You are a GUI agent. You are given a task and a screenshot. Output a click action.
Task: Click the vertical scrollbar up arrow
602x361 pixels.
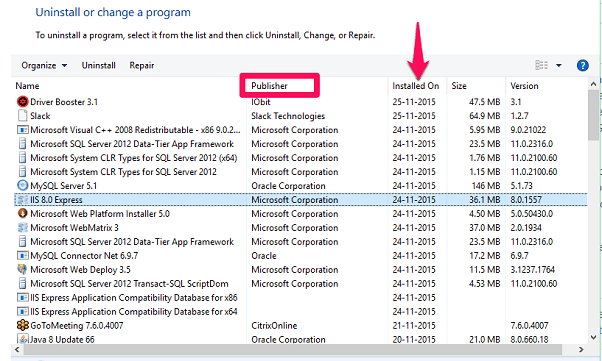click(593, 83)
